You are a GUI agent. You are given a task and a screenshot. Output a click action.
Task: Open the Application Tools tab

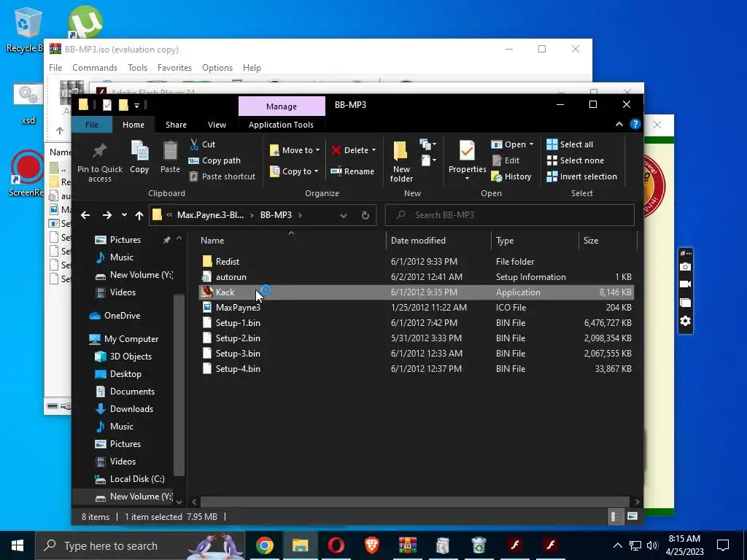[281, 124]
